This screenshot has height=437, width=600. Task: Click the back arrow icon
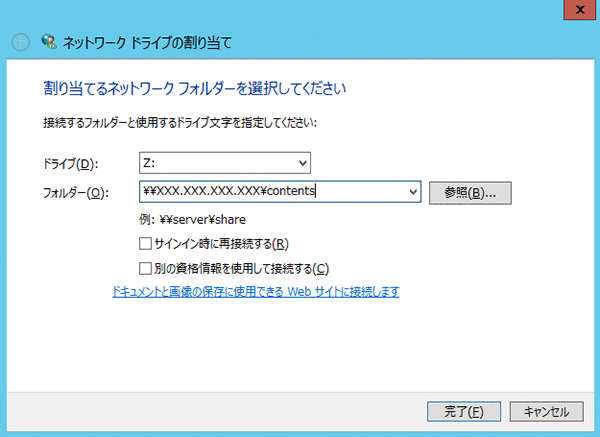[x=21, y=42]
